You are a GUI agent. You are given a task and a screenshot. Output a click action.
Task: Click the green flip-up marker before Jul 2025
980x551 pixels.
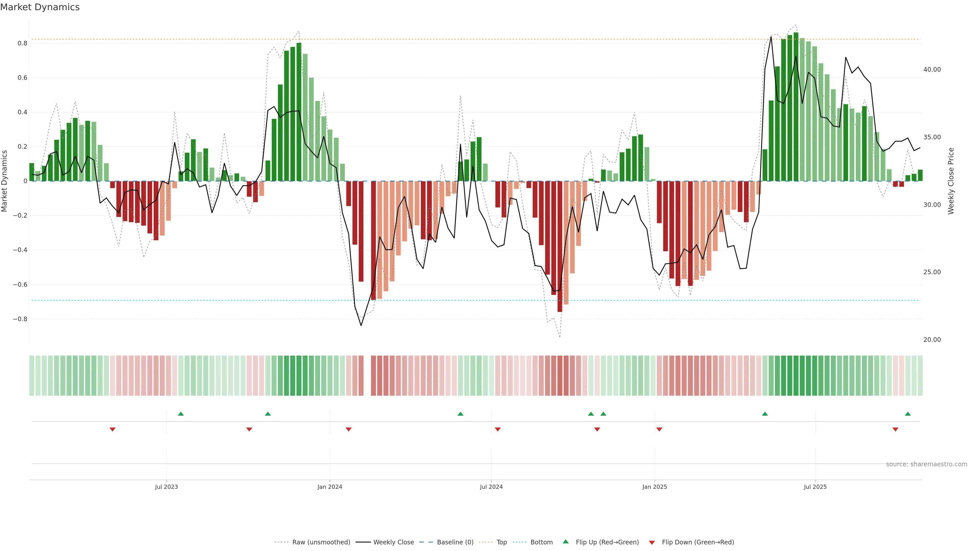(x=765, y=414)
